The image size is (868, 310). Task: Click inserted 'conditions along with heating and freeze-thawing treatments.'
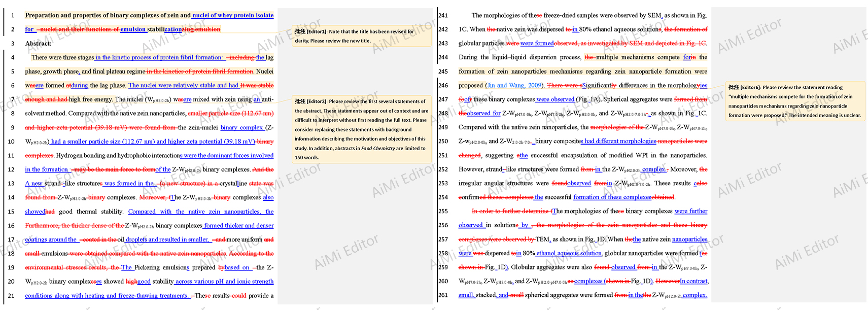tap(108, 296)
